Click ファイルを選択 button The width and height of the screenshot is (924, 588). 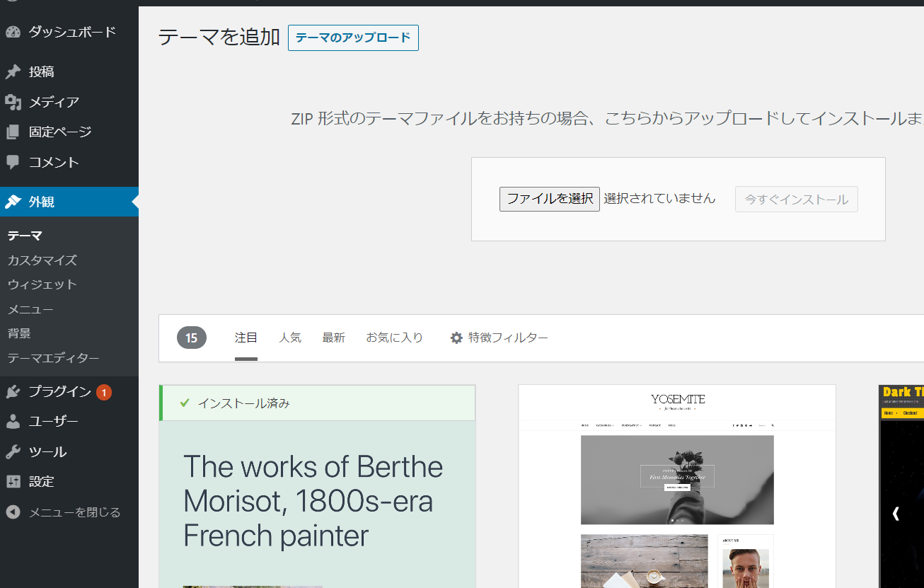550,199
